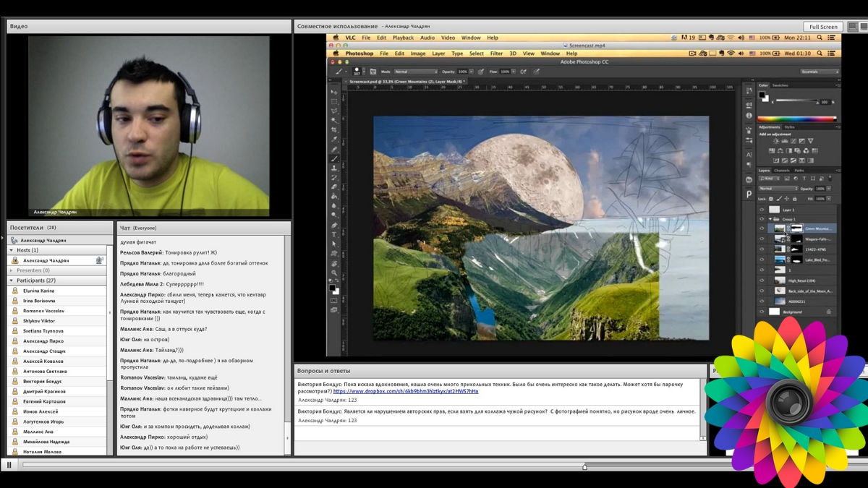Toggle visibility of the Background layer
868x488 pixels.
click(x=762, y=312)
